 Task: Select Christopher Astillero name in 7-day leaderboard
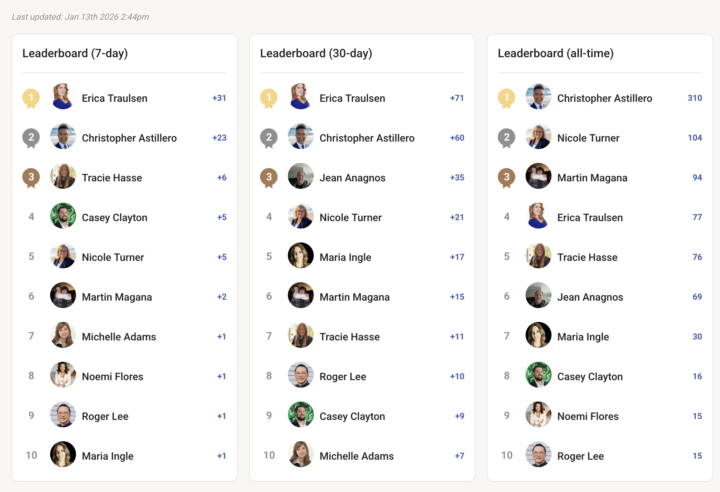tap(129, 138)
